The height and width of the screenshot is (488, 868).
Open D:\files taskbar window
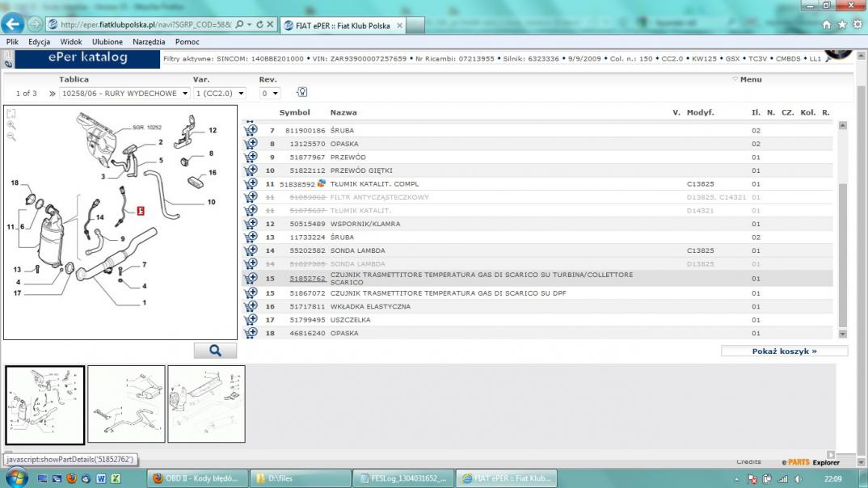click(x=300, y=478)
